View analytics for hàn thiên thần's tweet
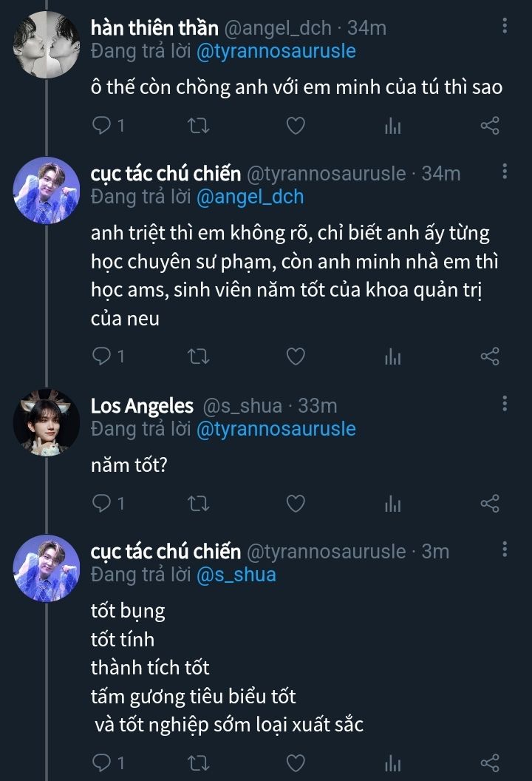Image resolution: width=532 pixels, height=781 pixels. 392,126
